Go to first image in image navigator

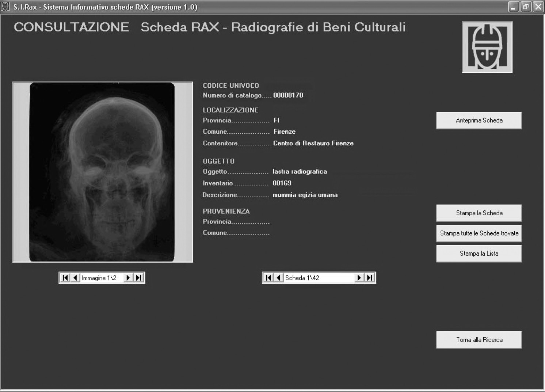(x=65, y=278)
